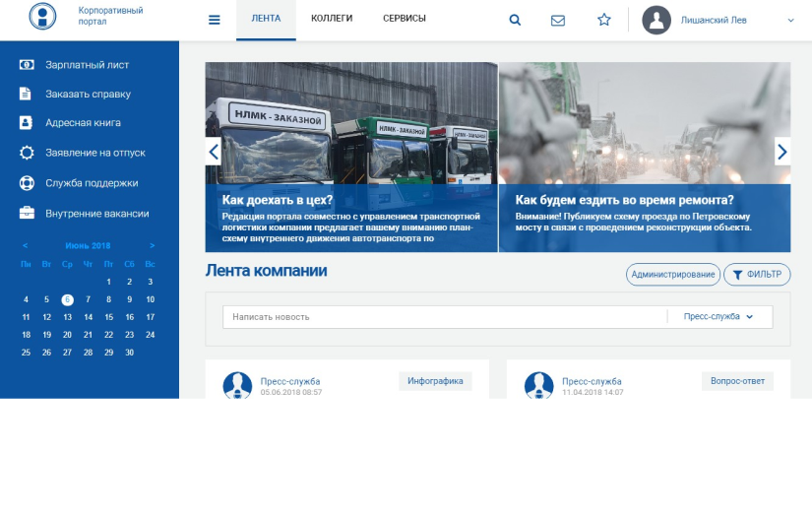Open Заказать справку menu item
This screenshot has width=812, height=517.
tap(89, 94)
